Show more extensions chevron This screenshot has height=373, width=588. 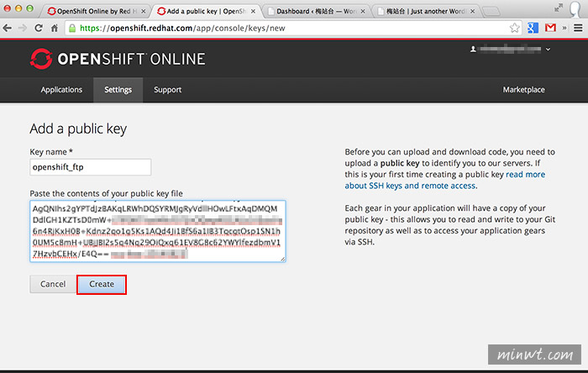click(564, 28)
